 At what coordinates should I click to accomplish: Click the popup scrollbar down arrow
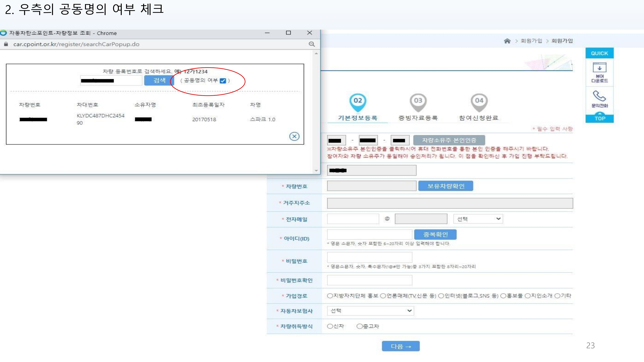tap(316, 170)
